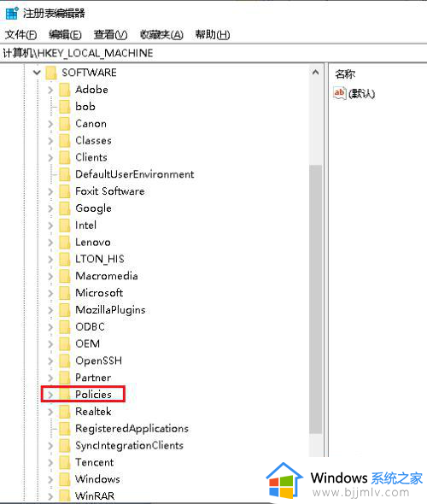
Task: Select the (默认) value entry
Action: 362,93
